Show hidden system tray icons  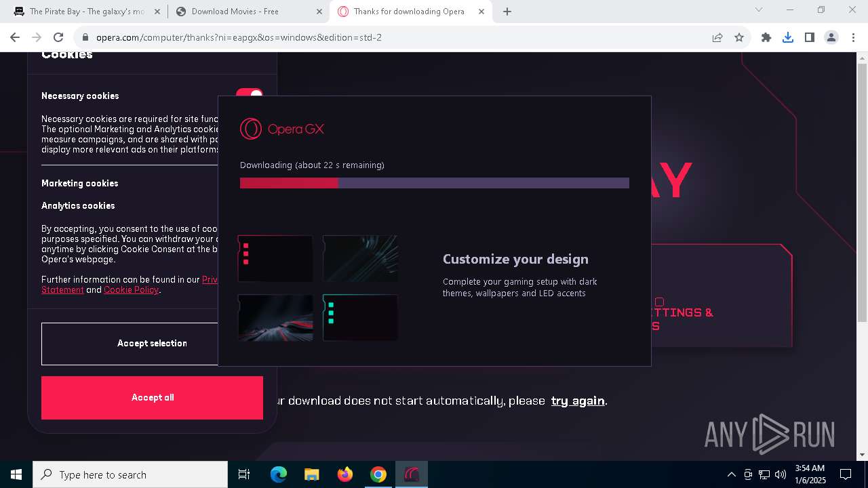pos(731,474)
